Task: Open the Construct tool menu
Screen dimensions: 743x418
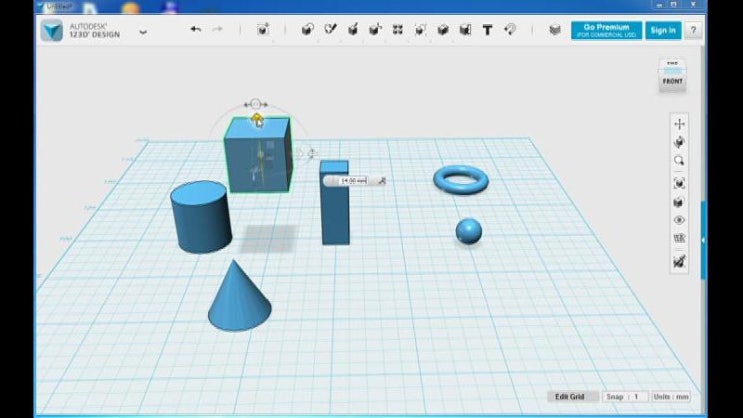Action: 353,30
